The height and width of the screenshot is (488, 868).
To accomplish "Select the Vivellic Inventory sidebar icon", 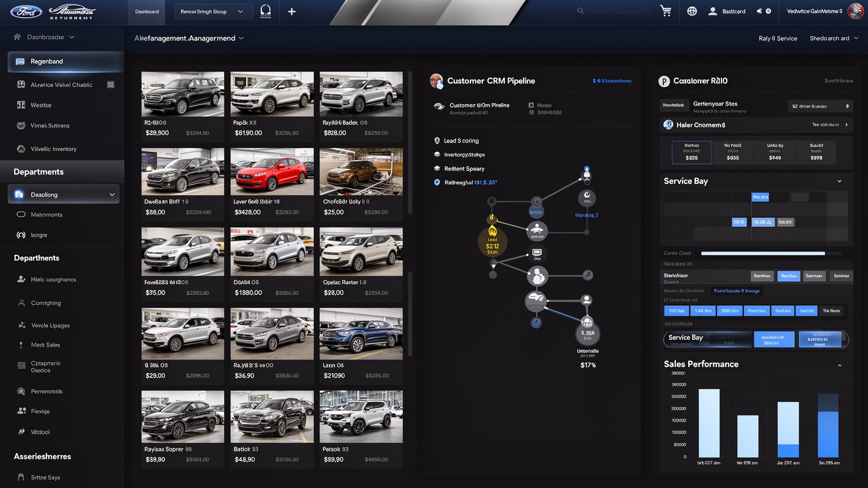I will tap(21, 149).
